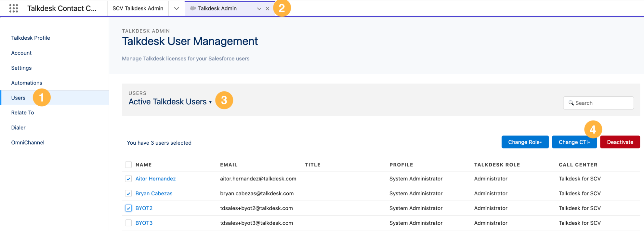Select the BYOT3 user checkbox
This screenshot has width=644, height=231.
129,223
